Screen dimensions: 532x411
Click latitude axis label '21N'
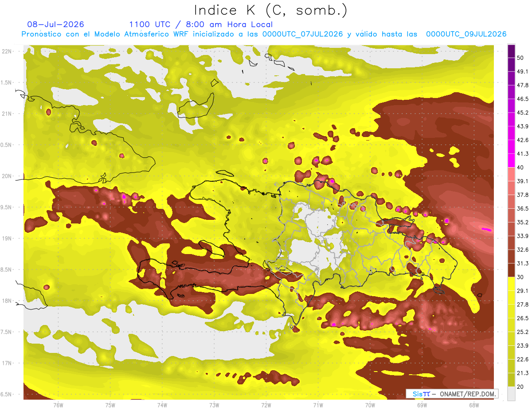(7, 114)
